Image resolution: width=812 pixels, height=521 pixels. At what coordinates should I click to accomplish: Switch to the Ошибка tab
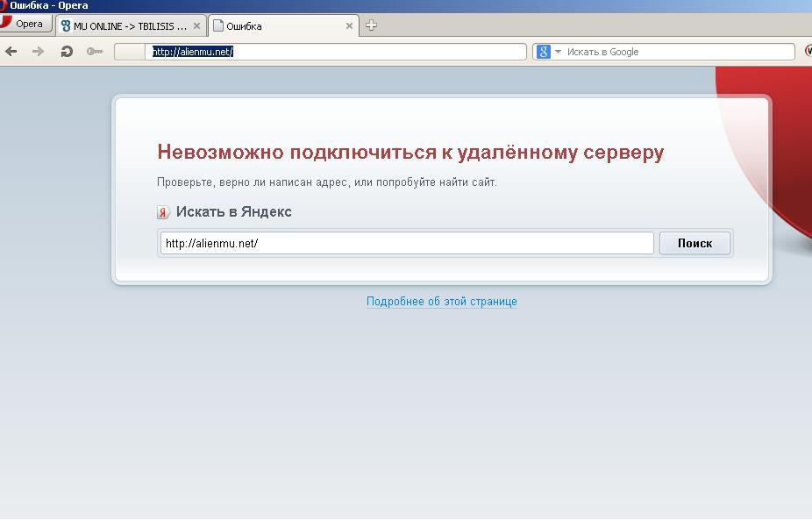pyautogui.click(x=283, y=26)
